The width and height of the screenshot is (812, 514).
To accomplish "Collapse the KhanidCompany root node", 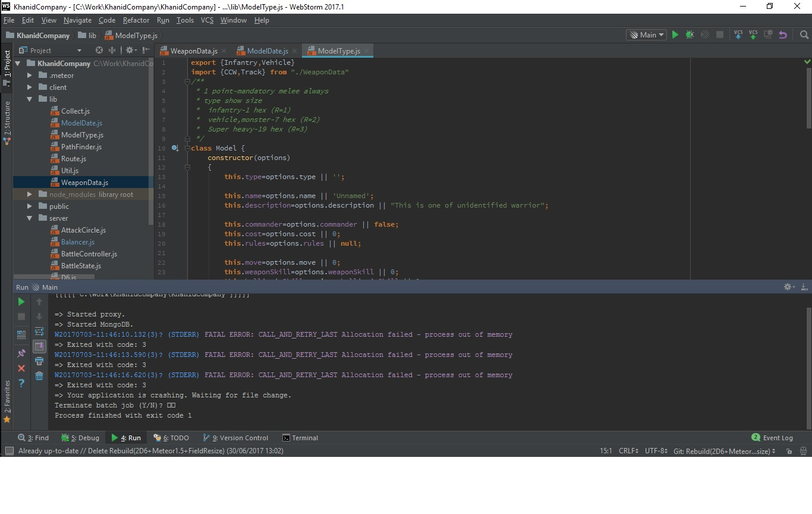I will 18,64.
